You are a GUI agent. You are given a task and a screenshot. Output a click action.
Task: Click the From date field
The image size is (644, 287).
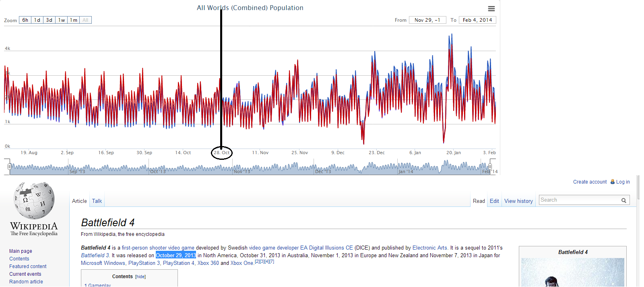point(427,20)
